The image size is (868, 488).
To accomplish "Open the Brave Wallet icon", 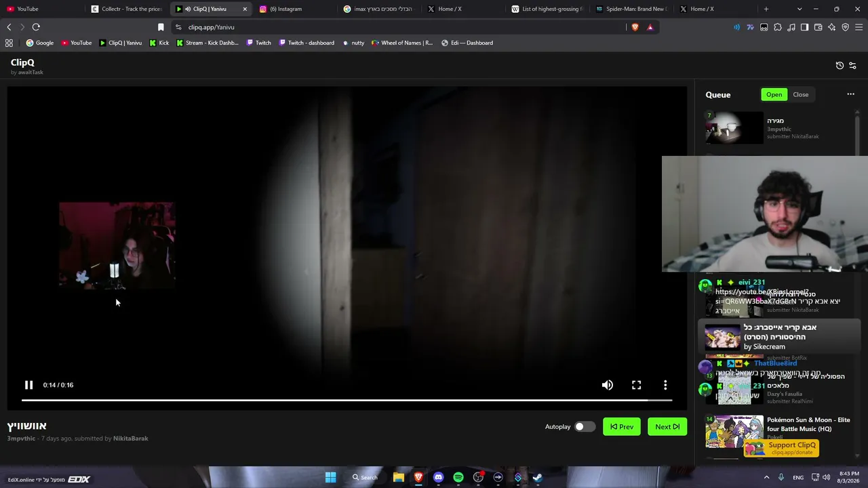I will (x=818, y=27).
